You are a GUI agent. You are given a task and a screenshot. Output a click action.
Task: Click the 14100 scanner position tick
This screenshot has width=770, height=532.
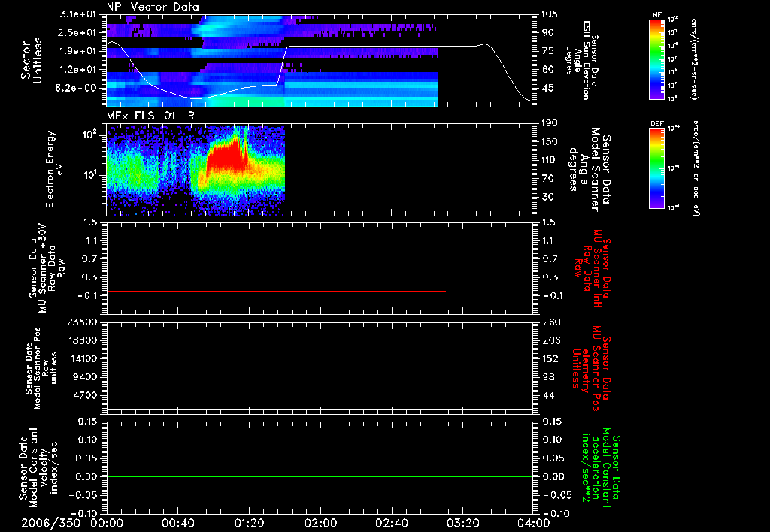81,358
